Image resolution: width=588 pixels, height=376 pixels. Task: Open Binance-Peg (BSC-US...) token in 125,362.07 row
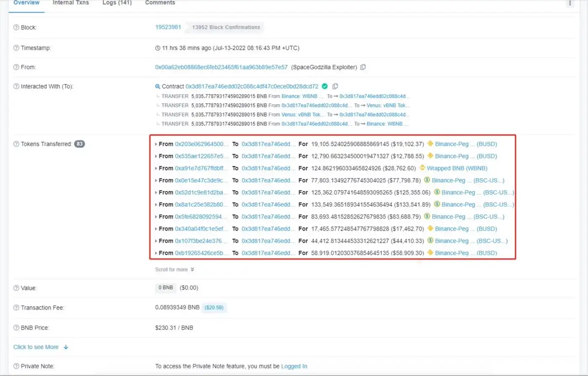(478, 192)
